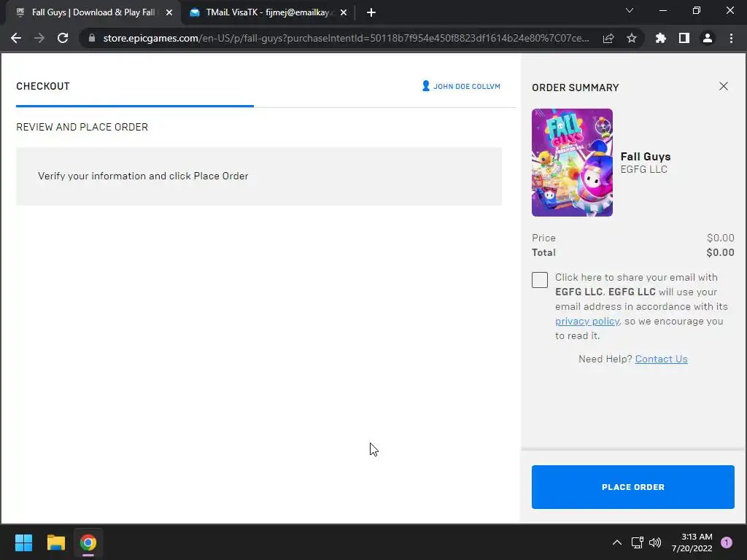The width and height of the screenshot is (747, 560).
Task: Bookmark this page with the star icon
Action: [632, 38]
